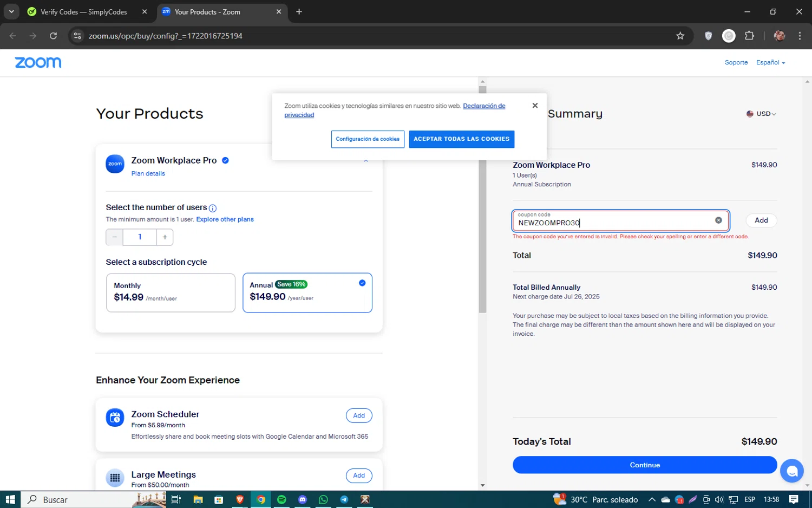Add Large Meetings to the order
This screenshot has width=812, height=508.
point(359,476)
